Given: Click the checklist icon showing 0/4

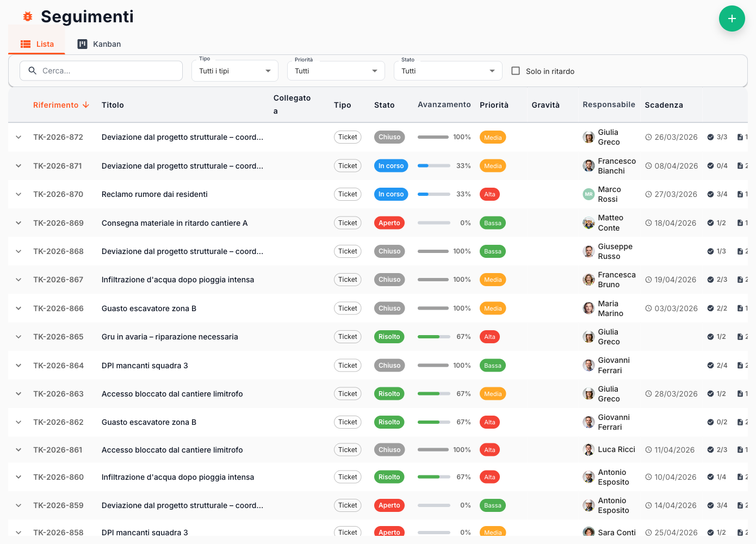Looking at the screenshot, I should coord(710,166).
